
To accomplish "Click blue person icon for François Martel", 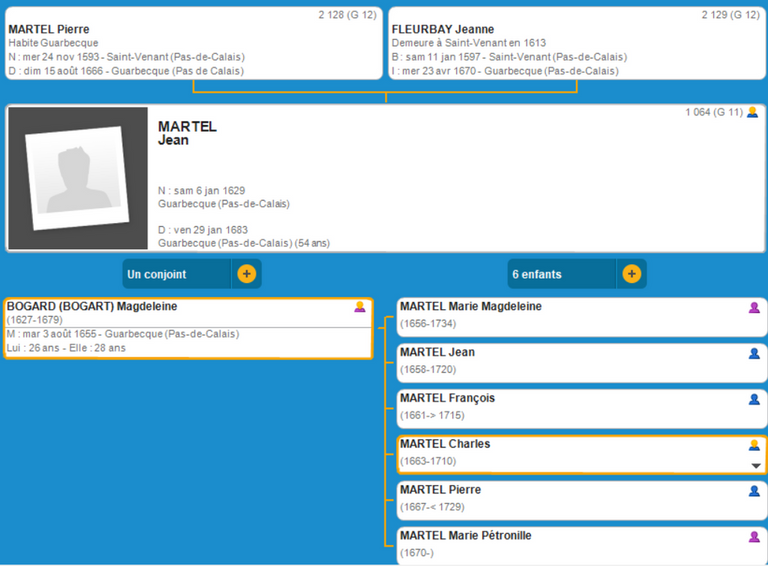I will 755,399.
